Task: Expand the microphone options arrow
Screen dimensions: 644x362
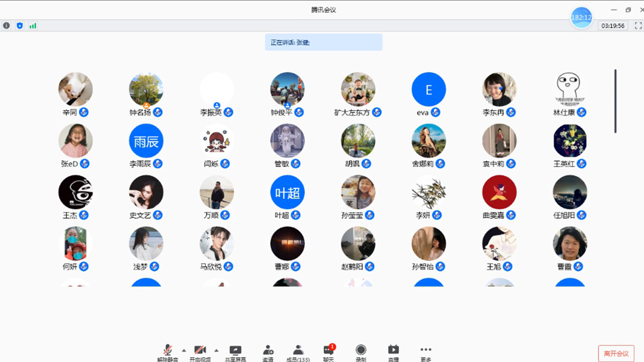Action: pyautogui.click(x=183, y=350)
